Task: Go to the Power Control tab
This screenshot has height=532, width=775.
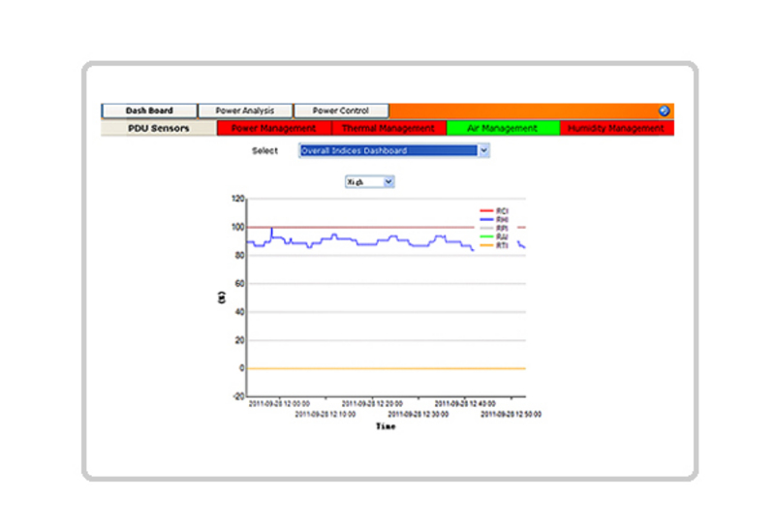Action: pyautogui.click(x=341, y=111)
